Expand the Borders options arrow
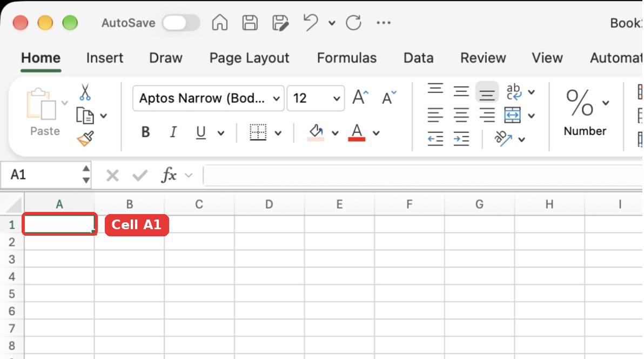Viewport: 644px width, 359px height. click(278, 133)
